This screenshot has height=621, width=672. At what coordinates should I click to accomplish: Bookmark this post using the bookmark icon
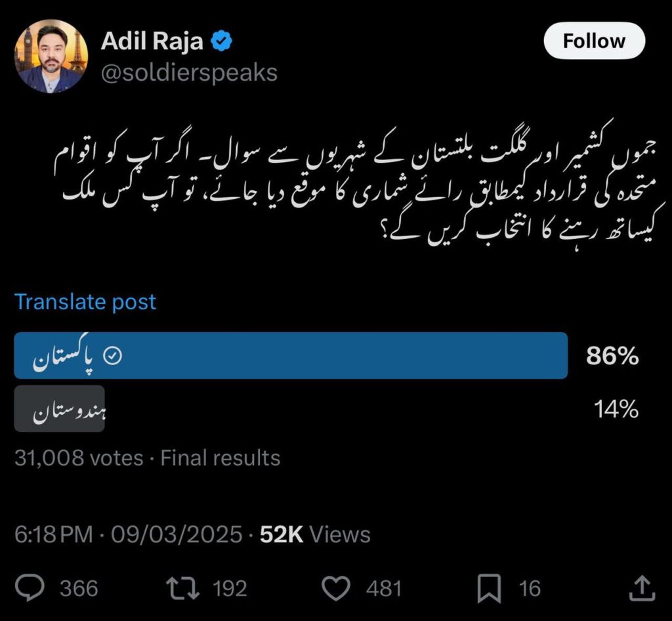coord(489,588)
